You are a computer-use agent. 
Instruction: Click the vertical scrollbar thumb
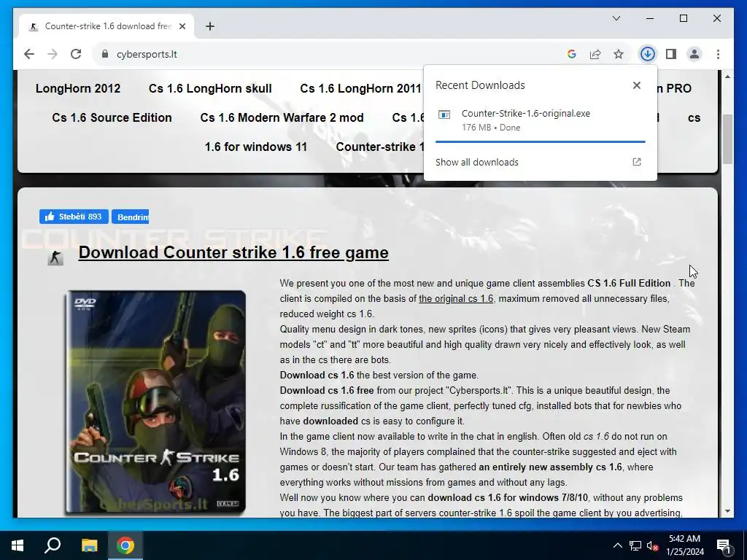(x=727, y=139)
